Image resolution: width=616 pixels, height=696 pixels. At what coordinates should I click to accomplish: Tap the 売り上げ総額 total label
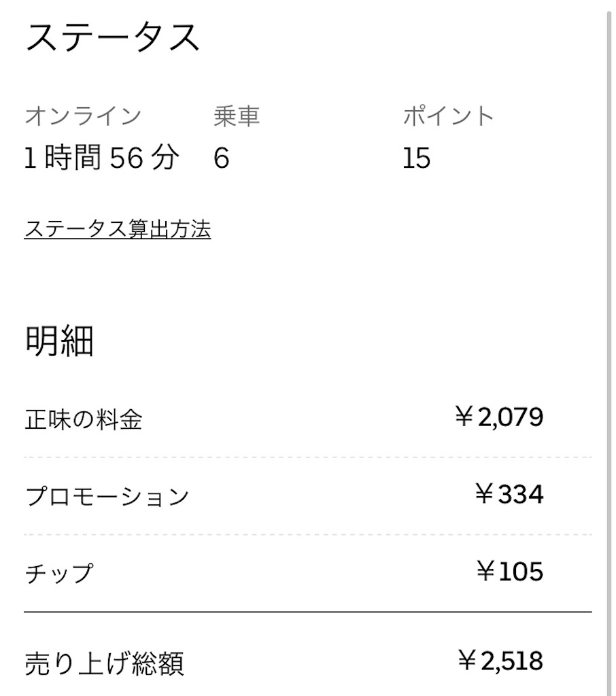click(x=104, y=663)
